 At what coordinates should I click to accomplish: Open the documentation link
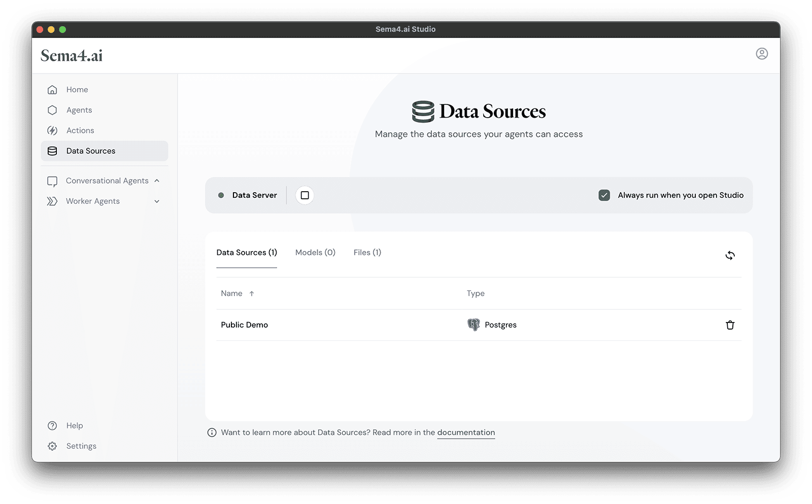[466, 432]
